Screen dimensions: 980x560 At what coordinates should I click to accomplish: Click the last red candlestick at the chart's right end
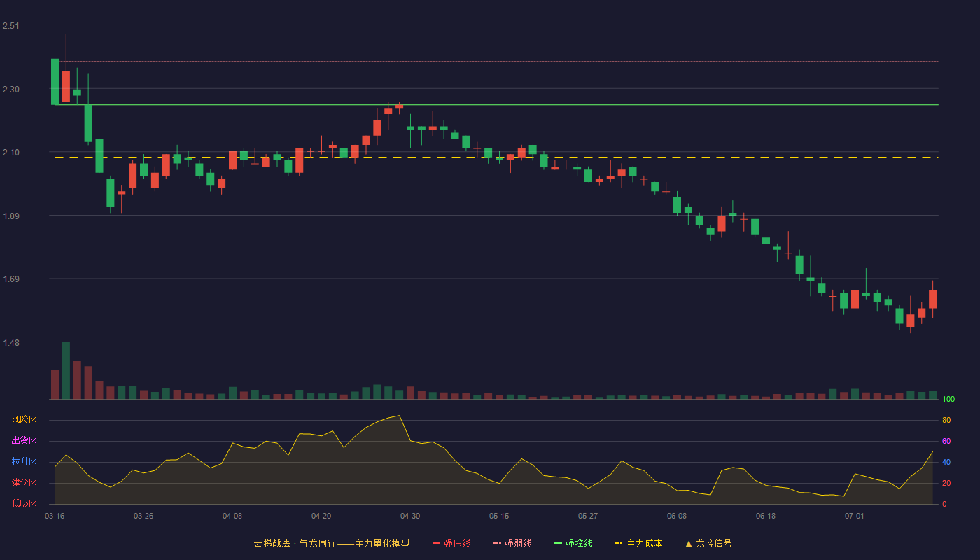(932, 299)
